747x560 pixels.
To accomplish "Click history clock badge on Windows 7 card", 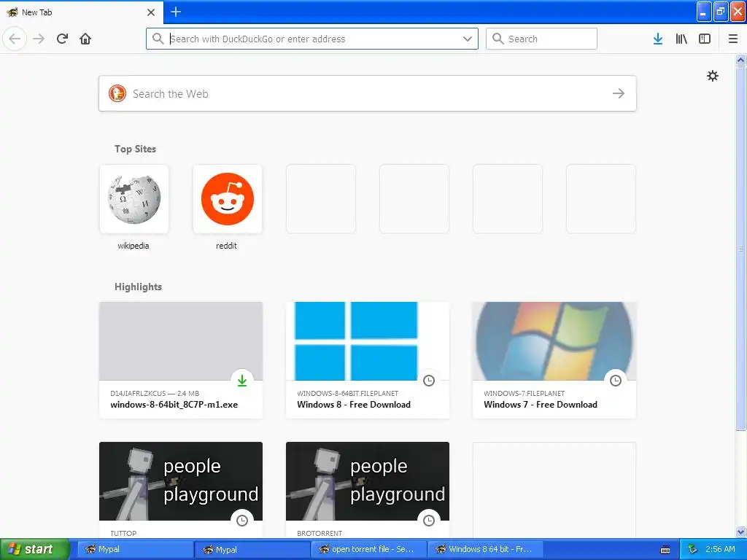I will [616, 381].
